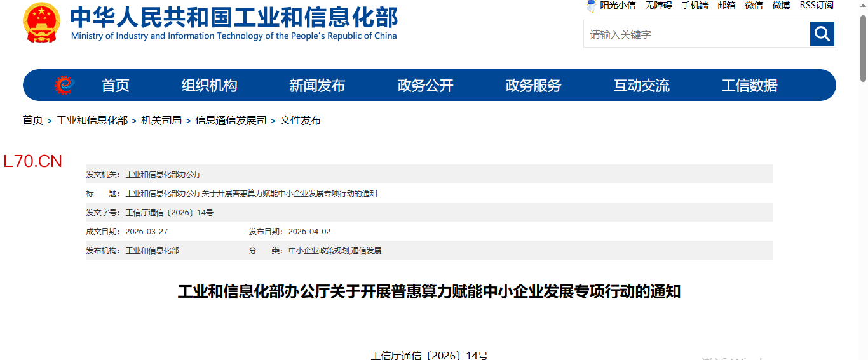This screenshot has width=868, height=360.
Task: Click the RSS订阅 link
Action: 817,5
